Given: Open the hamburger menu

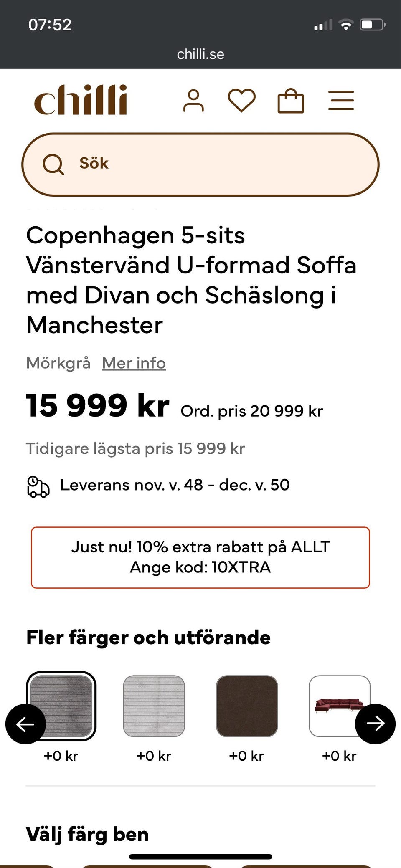Looking at the screenshot, I should pos(341,101).
